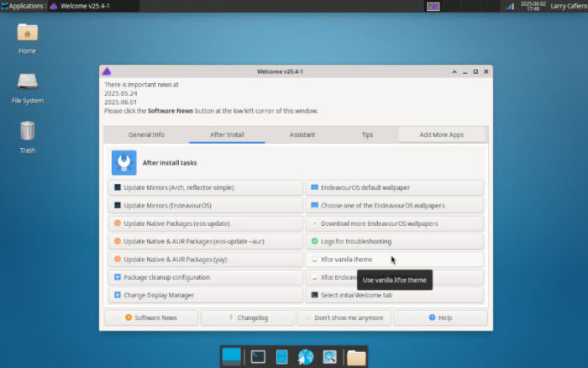Switch to the After Install tab

tap(227, 134)
